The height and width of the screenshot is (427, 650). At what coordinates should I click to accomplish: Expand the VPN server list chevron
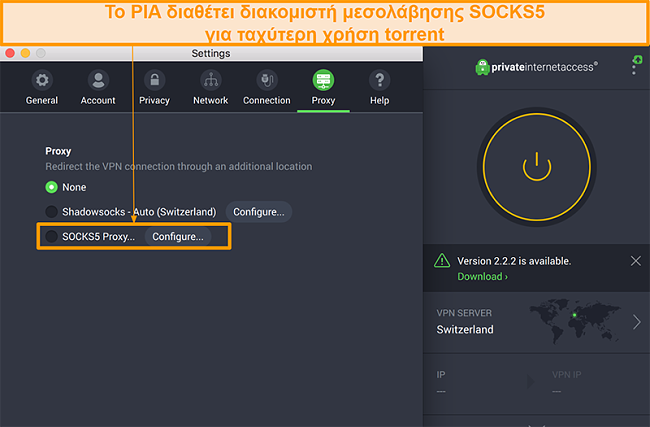point(637,322)
